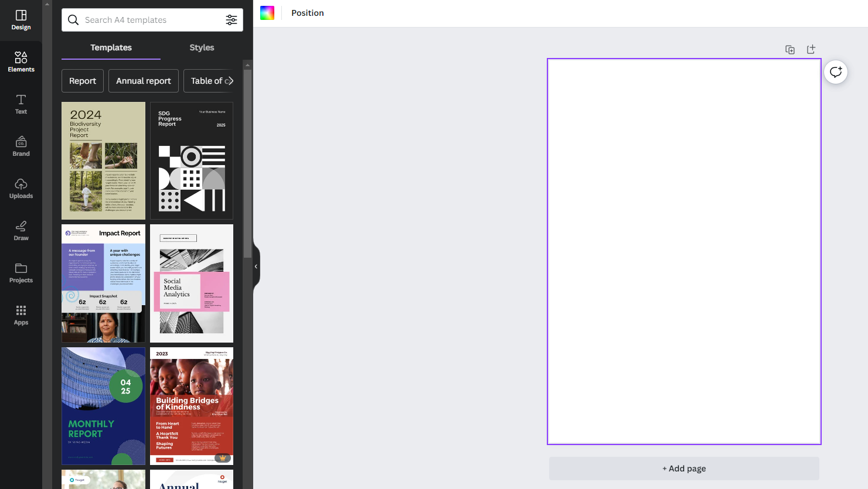Screen dimensions: 868x489
Task: Open the Design sidebar panel
Action: point(21,20)
